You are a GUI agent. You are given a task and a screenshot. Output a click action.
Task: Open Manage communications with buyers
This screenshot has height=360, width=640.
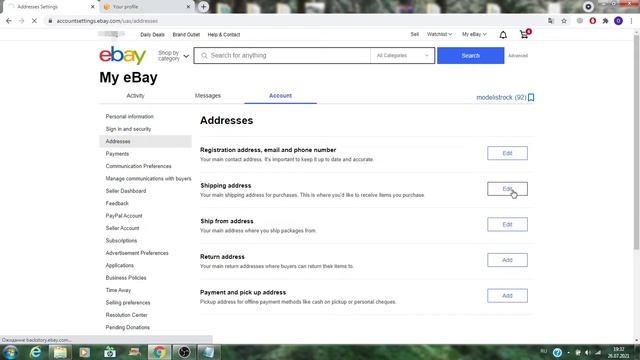tap(148, 178)
